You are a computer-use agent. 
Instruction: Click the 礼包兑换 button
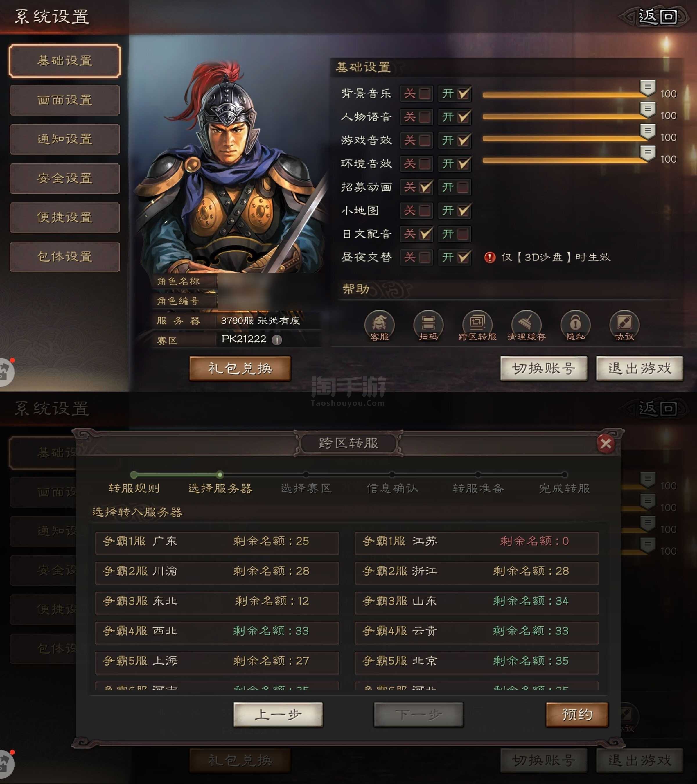[240, 368]
